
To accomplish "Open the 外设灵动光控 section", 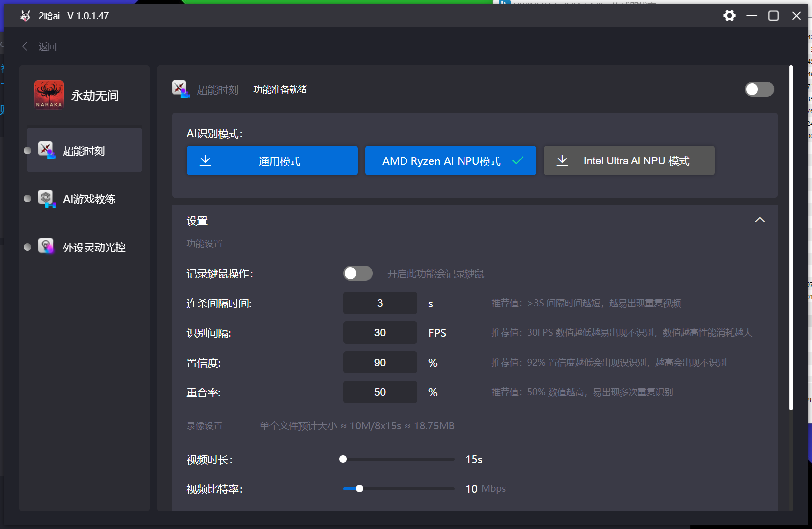I will (x=84, y=247).
